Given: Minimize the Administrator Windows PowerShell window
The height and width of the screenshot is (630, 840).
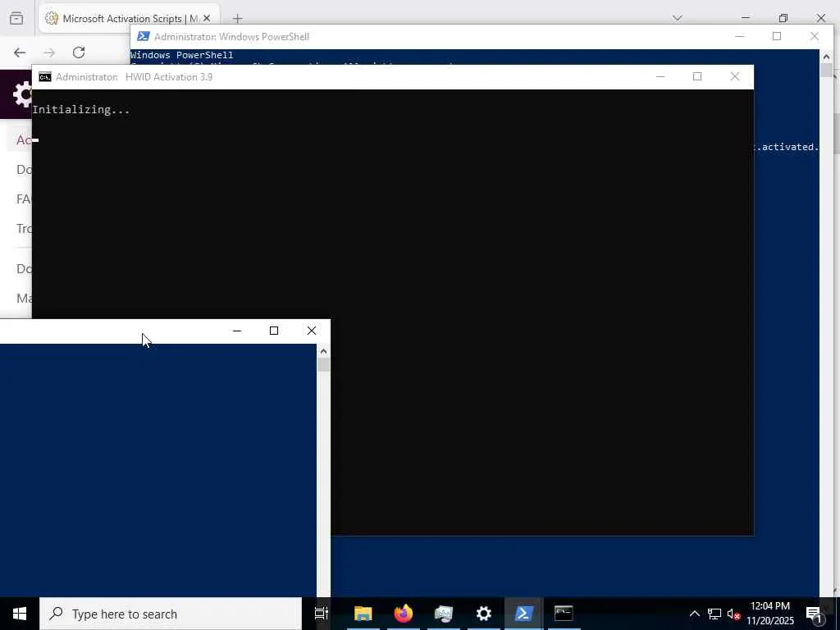Looking at the screenshot, I should (740, 36).
